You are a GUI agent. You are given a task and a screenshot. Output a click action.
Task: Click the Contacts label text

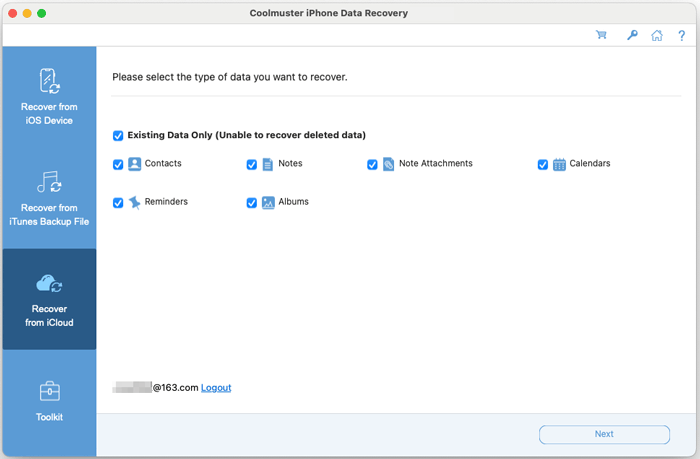click(163, 163)
